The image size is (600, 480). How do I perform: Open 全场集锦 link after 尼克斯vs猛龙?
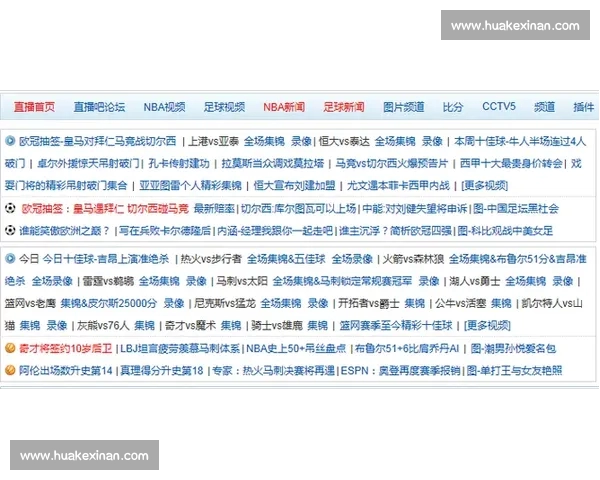(281, 304)
